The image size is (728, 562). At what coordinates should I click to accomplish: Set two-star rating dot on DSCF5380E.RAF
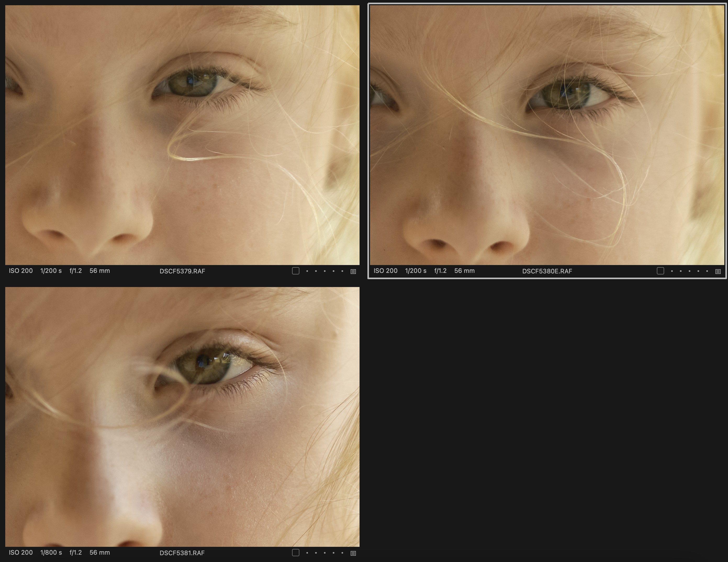pyautogui.click(x=681, y=271)
